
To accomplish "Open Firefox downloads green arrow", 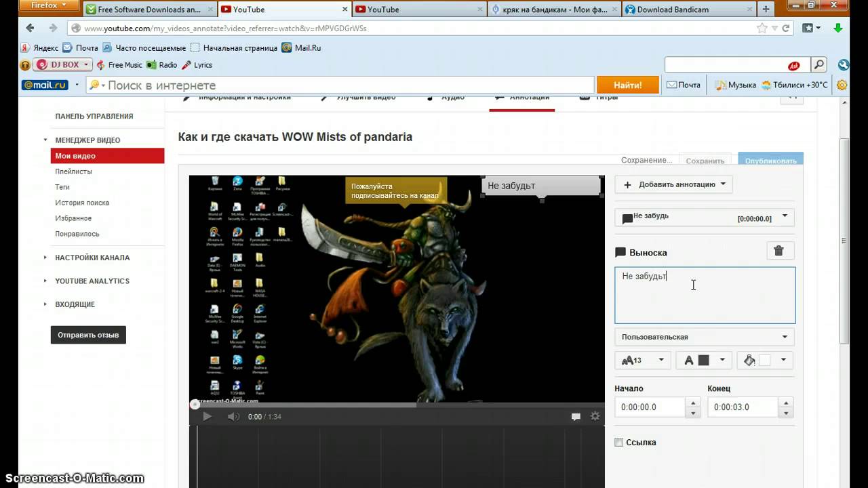I will (x=838, y=28).
